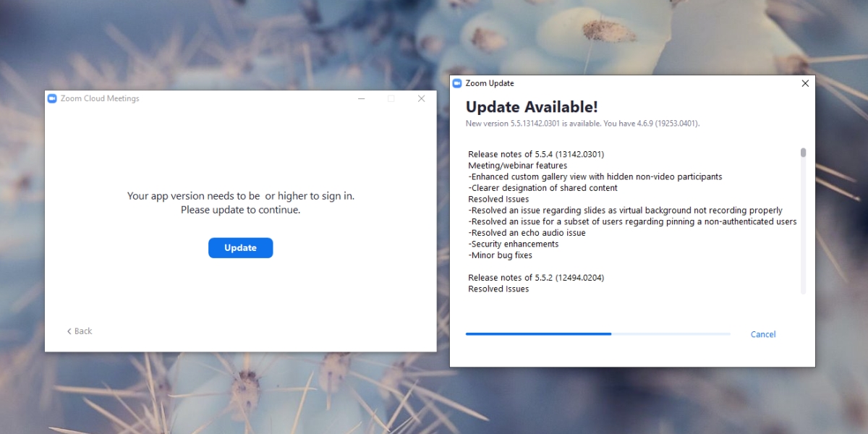Click 'Enhanced custom gallery view' release note line
868x434 pixels.
595,176
